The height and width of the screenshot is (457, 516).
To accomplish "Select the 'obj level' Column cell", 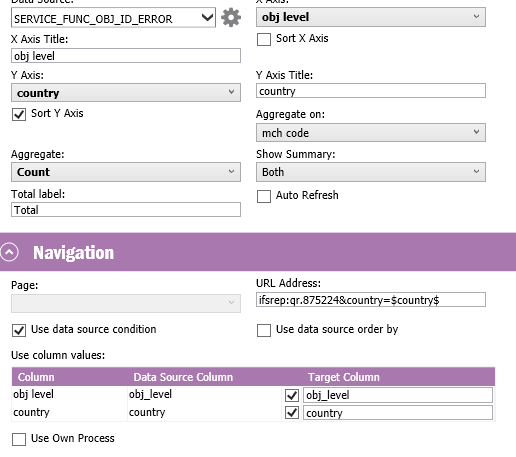I will [69, 394].
